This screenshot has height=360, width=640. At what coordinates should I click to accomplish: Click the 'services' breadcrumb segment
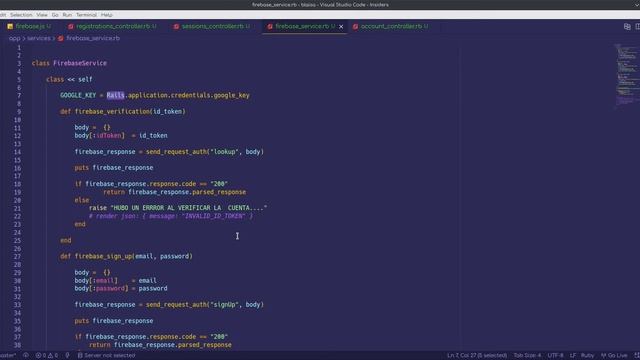[39, 38]
